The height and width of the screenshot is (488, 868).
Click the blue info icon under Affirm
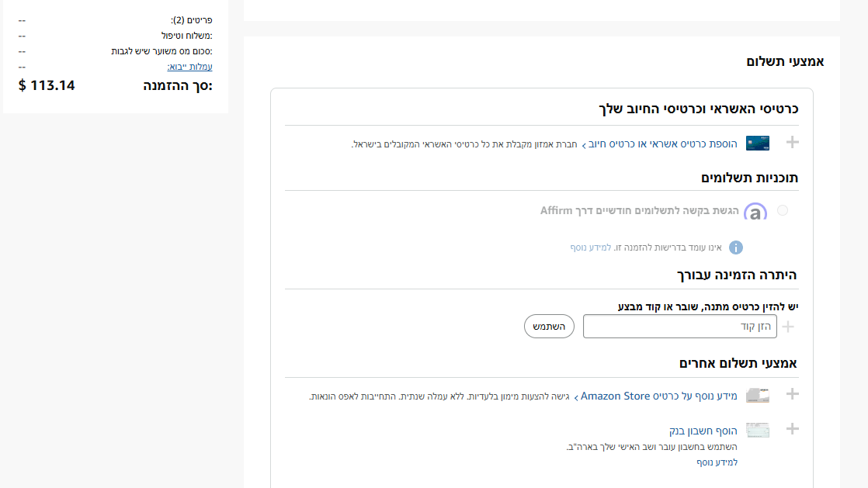click(735, 247)
